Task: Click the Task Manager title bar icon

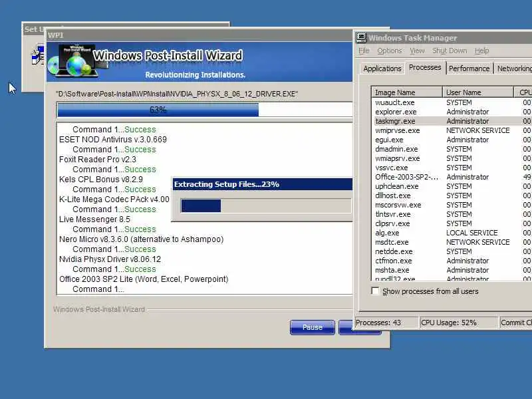Action: coord(361,38)
